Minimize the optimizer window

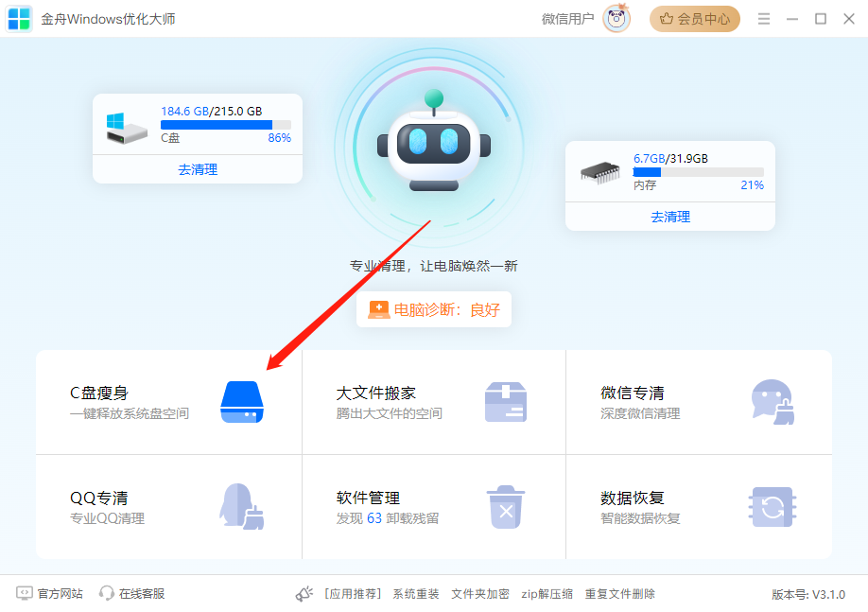click(x=792, y=19)
